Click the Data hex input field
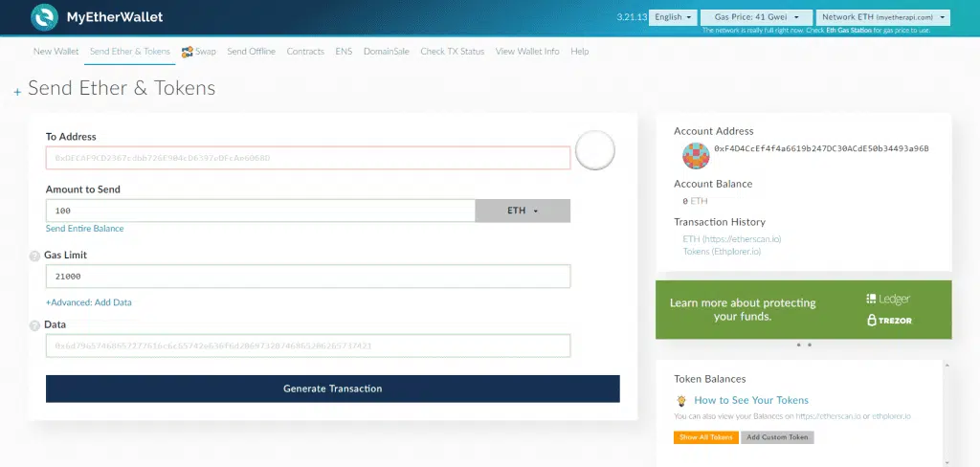 tap(308, 345)
